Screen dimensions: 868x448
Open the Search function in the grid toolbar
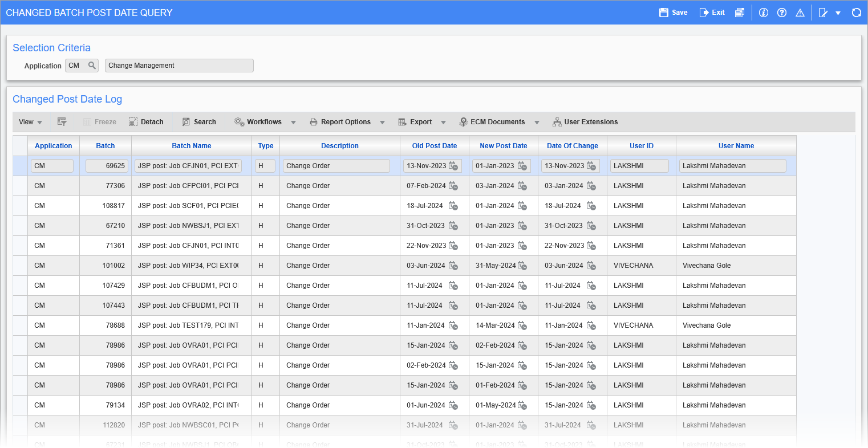[x=199, y=121]
